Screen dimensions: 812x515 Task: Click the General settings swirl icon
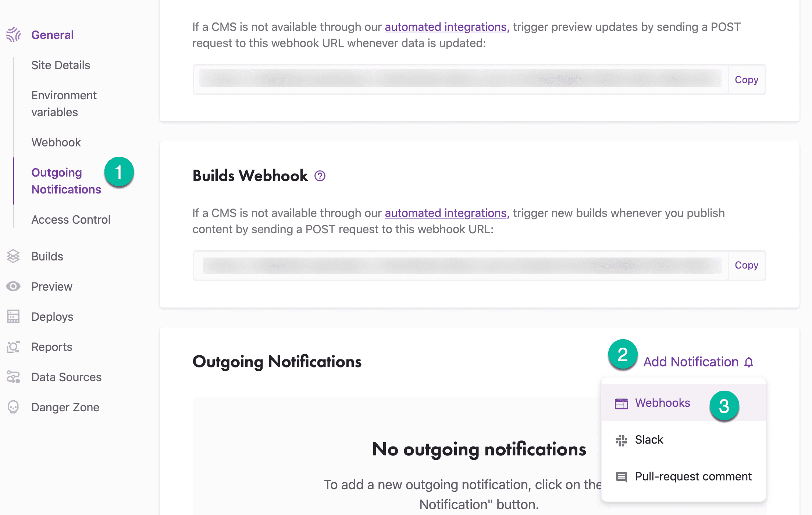point(13,35)
